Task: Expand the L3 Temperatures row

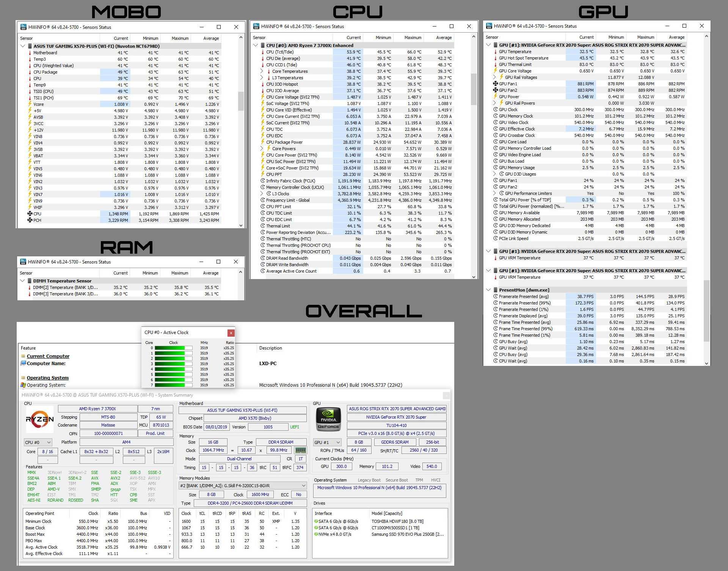Action: [262, 78]
